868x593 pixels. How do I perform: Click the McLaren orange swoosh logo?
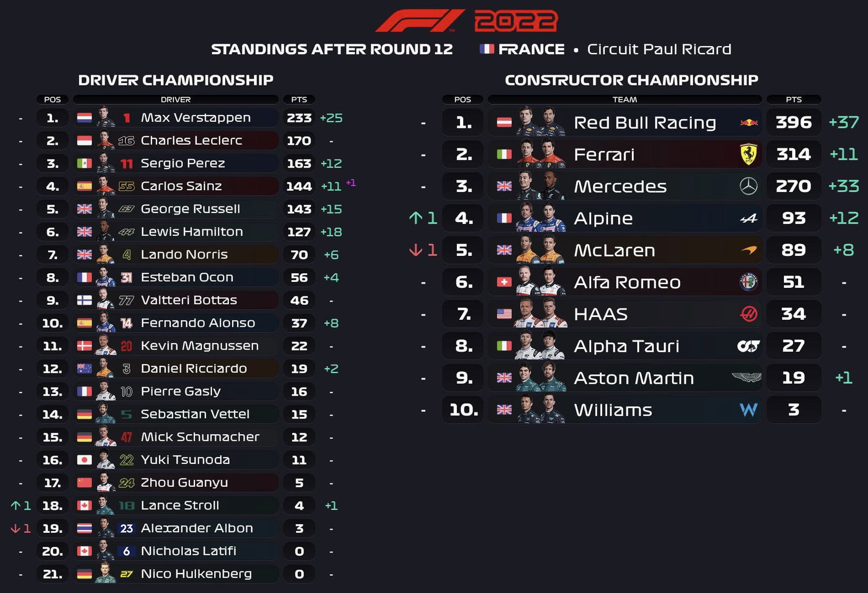(x=749, y=250)
